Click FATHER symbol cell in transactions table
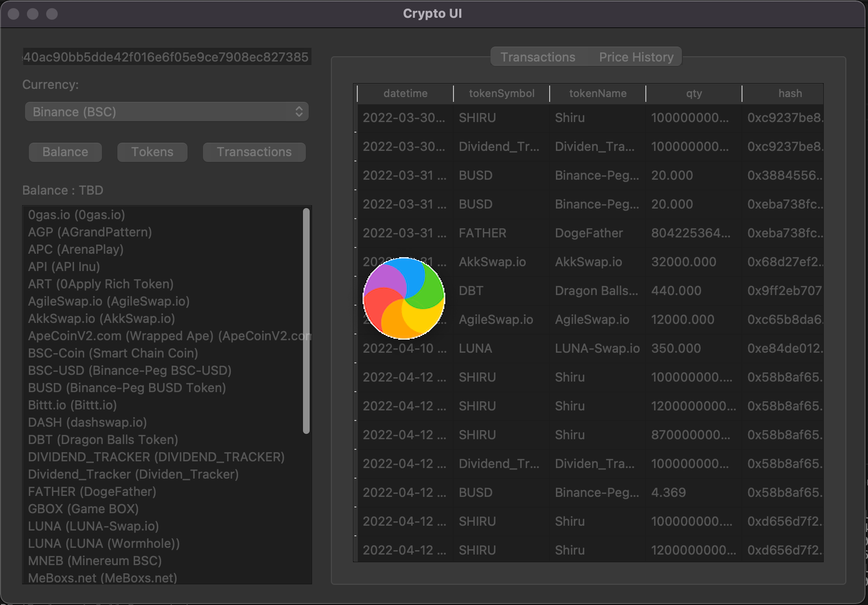The width and height of the screenshot is (868, 605). 502,233
